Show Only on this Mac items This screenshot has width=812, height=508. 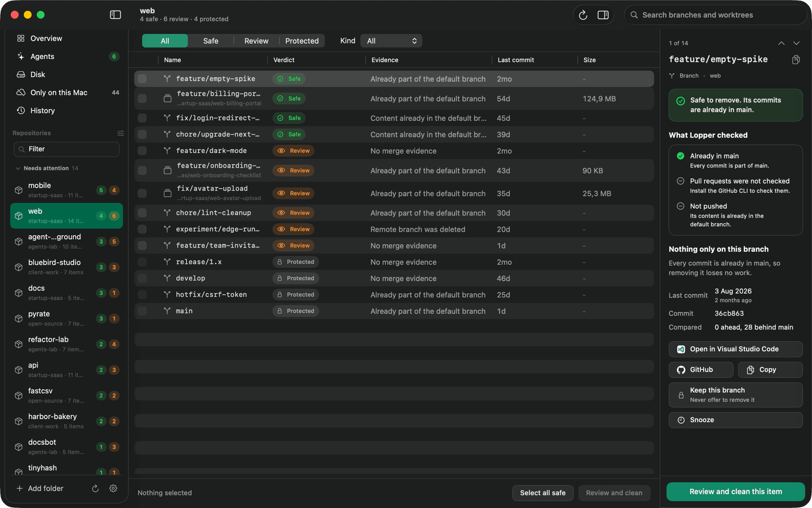(x=67, y=93)
